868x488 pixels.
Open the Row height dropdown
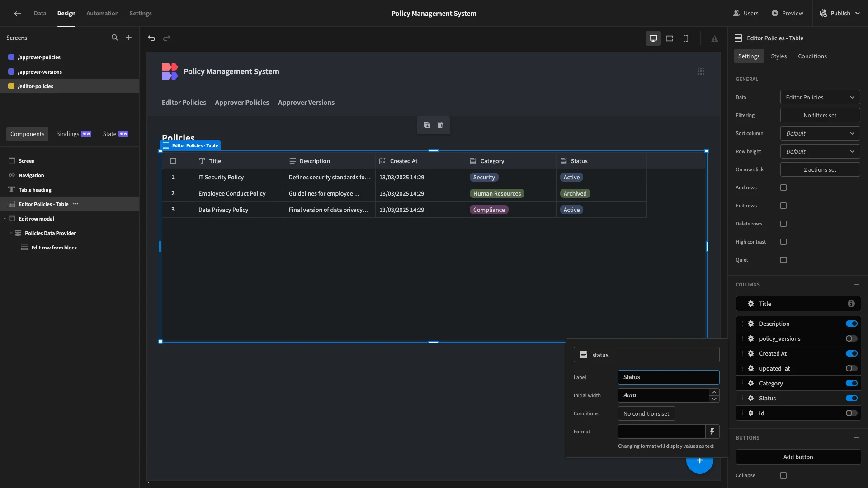820,151
